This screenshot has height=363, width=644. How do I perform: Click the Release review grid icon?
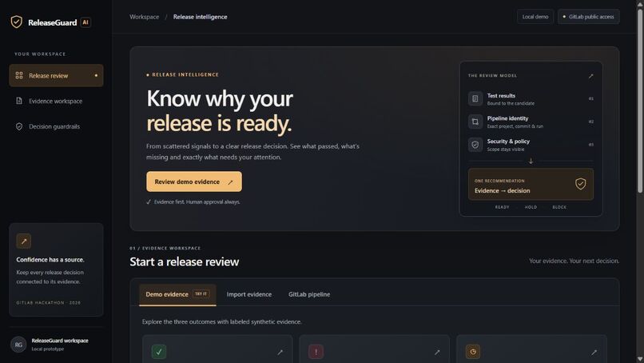(19, 75)
